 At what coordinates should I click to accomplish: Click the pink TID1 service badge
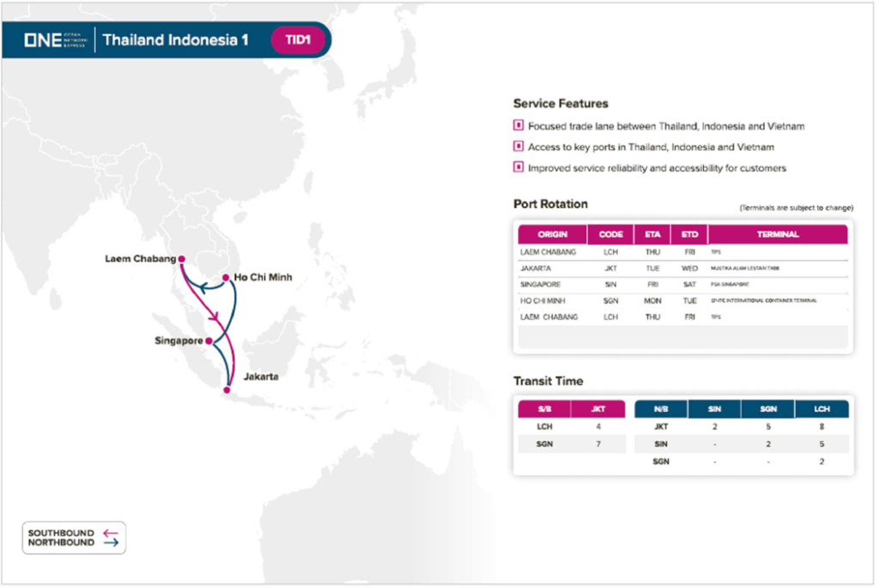point(296,39)
